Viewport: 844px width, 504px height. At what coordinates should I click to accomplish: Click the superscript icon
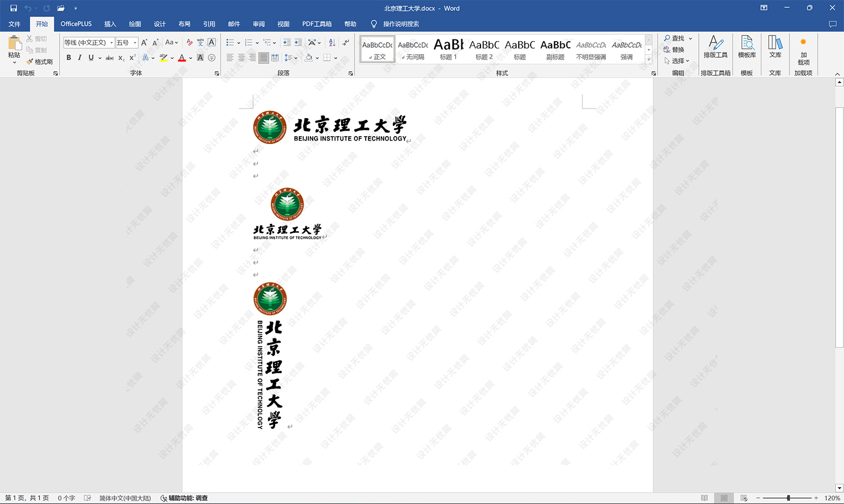[x=132, y=58]
